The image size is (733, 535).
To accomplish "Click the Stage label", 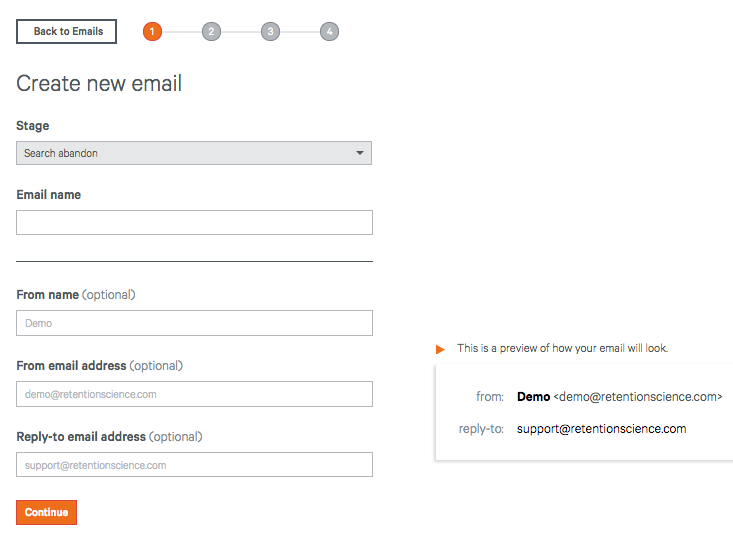I will (33, 126).
